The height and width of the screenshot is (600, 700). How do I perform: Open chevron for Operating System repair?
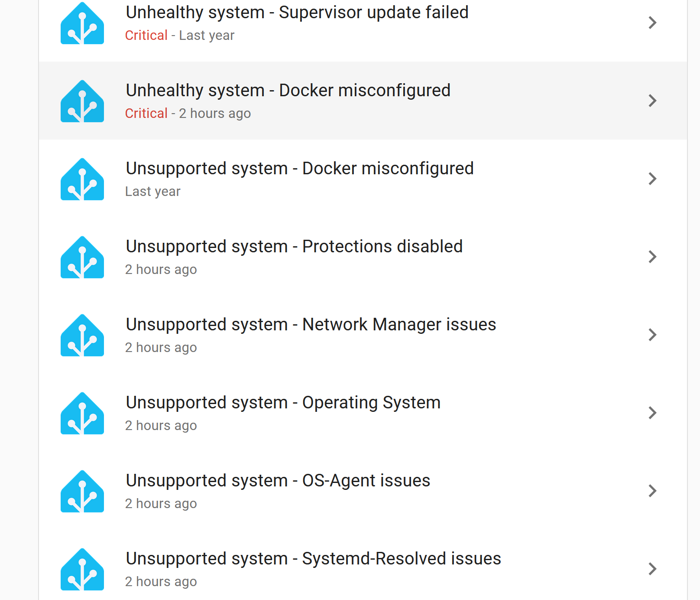click(x=652, y=413)
